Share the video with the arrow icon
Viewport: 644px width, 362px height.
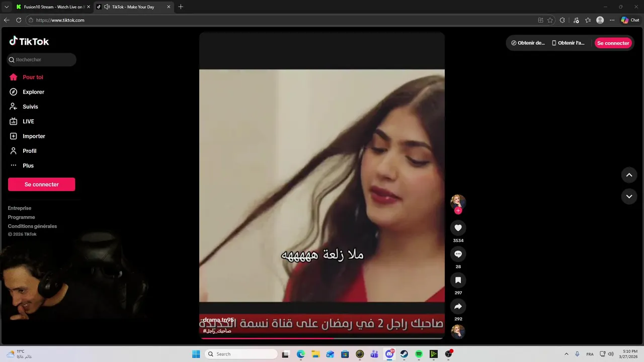(x=458, y=306)
